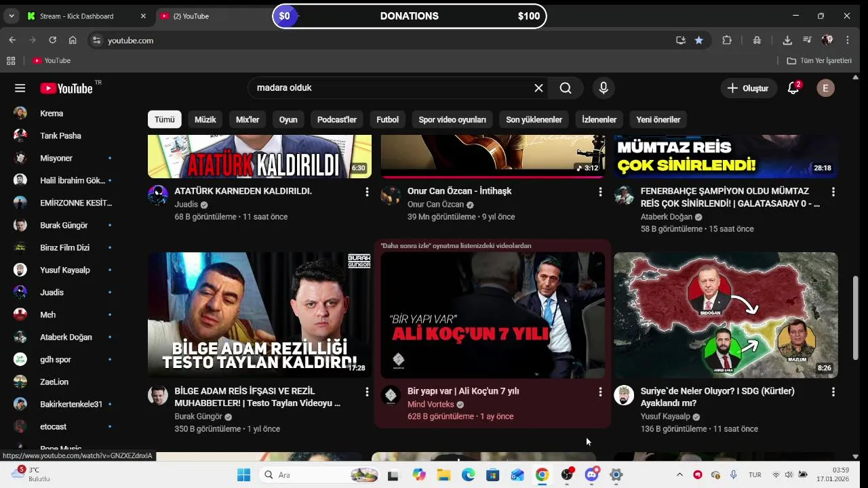The height and width of the screenshot is (488, 868).
Task: Show hidden system tray icons
Action: click(x=679, y=474)
